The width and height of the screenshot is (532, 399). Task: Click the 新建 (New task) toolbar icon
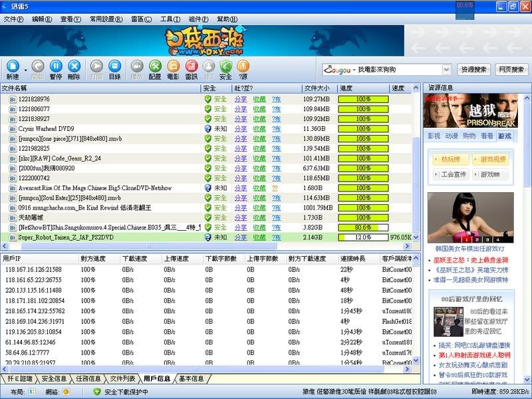pos(13,66)
